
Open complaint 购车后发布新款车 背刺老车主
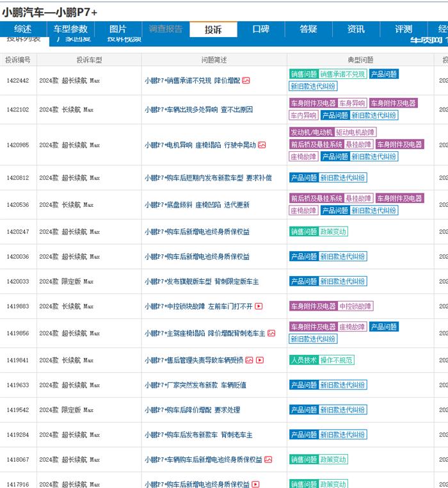(x=198, y=435)
